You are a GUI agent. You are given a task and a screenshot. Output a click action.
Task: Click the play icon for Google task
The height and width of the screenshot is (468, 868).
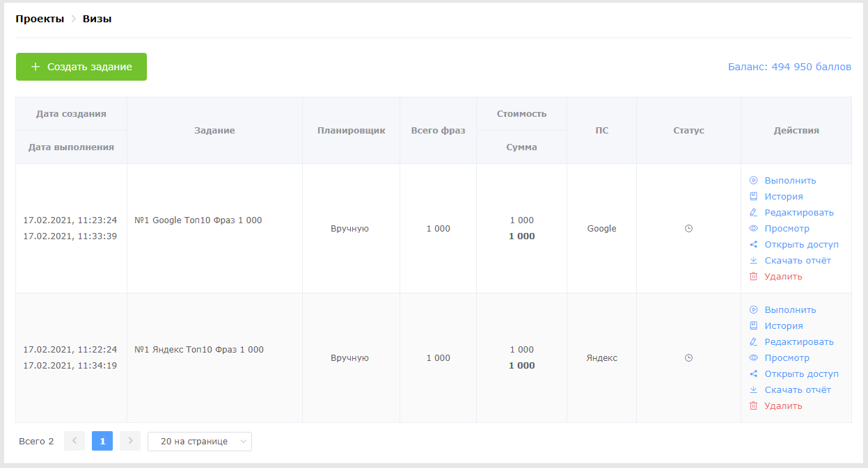[x=753, y=180]
